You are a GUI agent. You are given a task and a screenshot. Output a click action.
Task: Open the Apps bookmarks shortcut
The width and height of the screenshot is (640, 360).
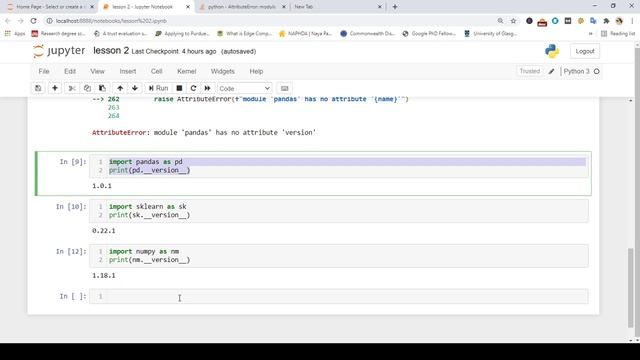click(15, 34)
